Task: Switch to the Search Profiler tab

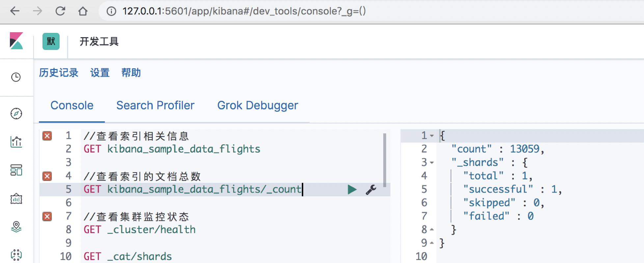Action: click(x=155, y=106)
